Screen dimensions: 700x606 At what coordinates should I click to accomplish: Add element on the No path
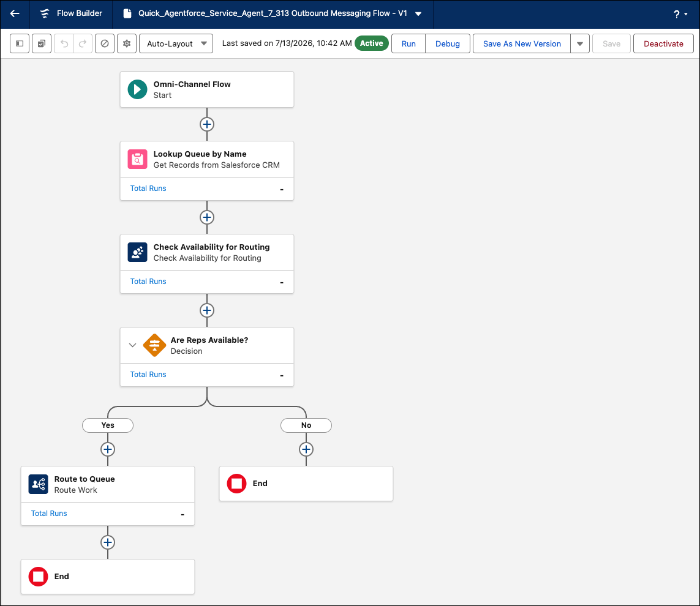point(306,449)
